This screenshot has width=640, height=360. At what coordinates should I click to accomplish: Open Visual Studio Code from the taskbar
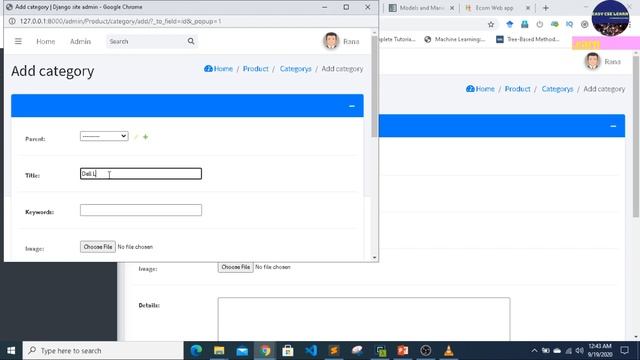tap(311, 351)
